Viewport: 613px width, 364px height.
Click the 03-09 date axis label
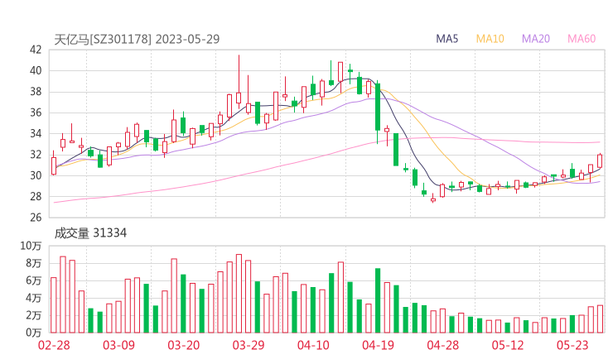pyautogui.click(x=118, y=345)
